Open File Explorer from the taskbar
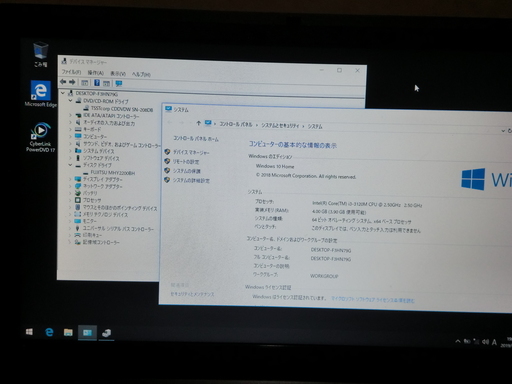The width and height of the screenshot is (512, 384). (x=68, y=332)
